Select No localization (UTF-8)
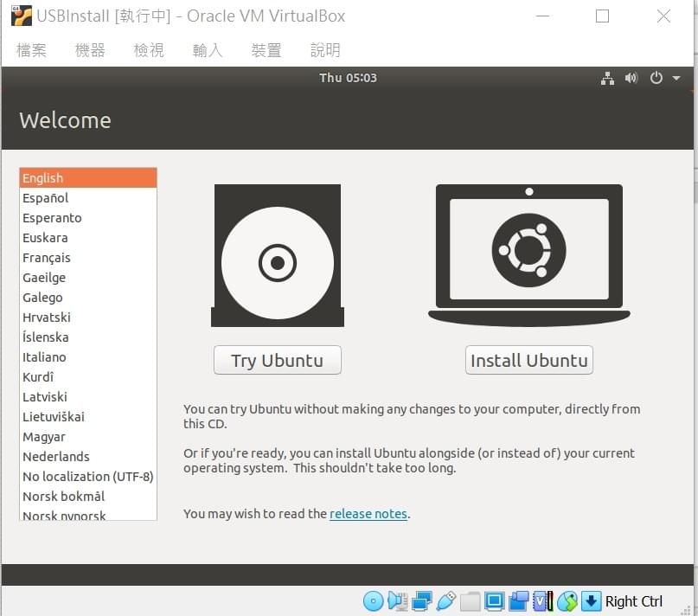Image resolution: width=698 pixels, height=616 pixels. [88, 476]
